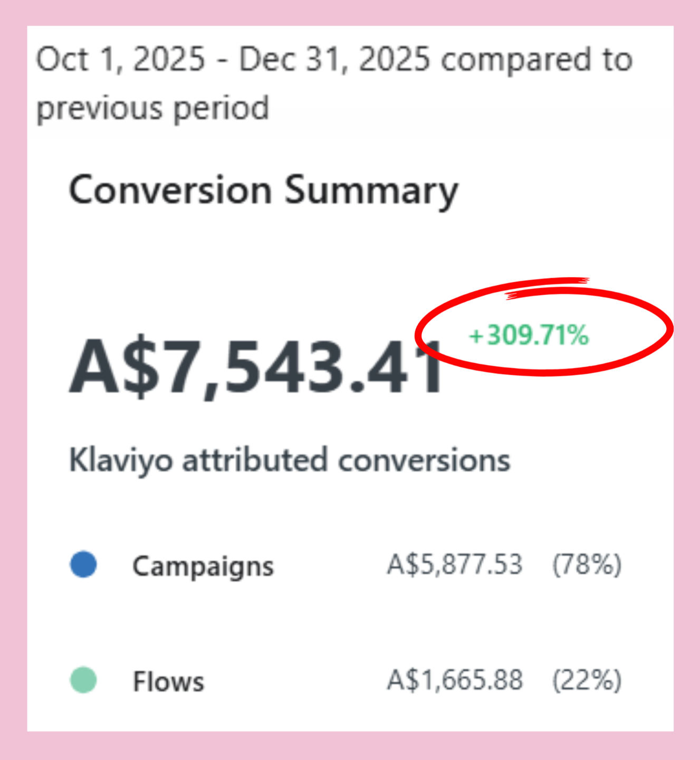Click the word Klaviyo under the total

coord(121,461)
